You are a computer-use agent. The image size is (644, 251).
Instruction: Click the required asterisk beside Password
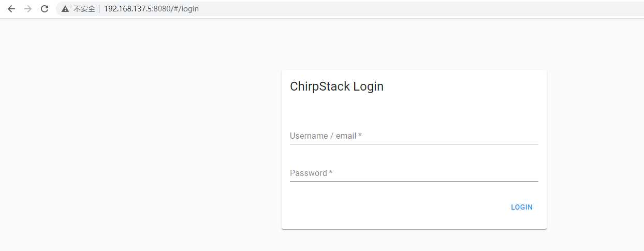tap(330, 173)
